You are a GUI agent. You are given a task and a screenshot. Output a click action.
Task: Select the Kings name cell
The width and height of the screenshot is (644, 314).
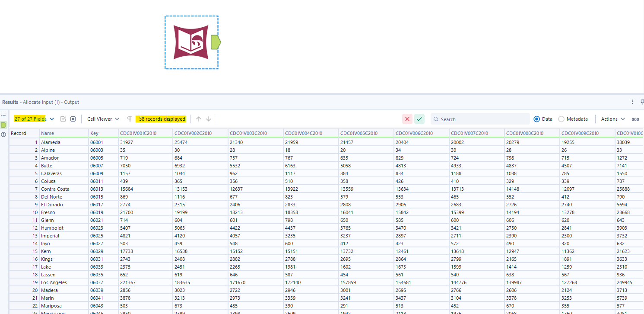tap(64, 259)
